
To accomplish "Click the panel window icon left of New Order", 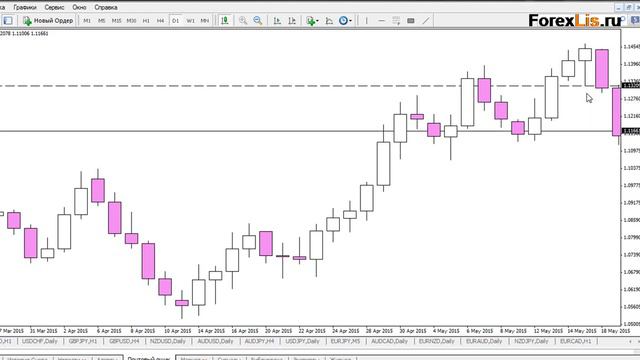I will (8, 20).
